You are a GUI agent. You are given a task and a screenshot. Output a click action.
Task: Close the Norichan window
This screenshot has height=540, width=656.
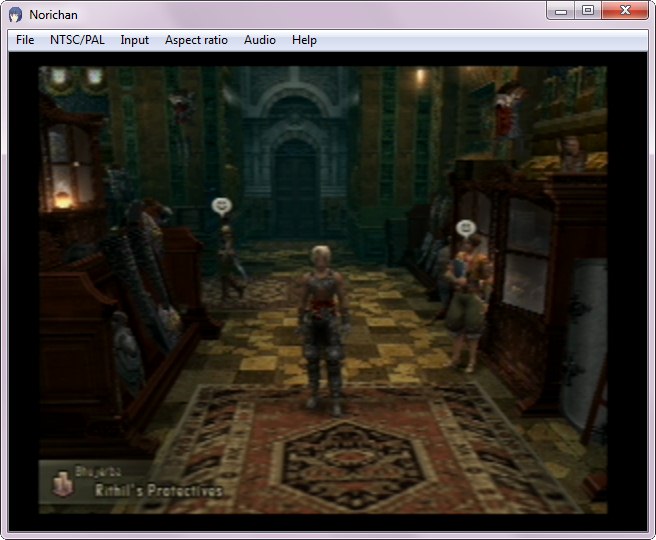(x=626, y=11)
